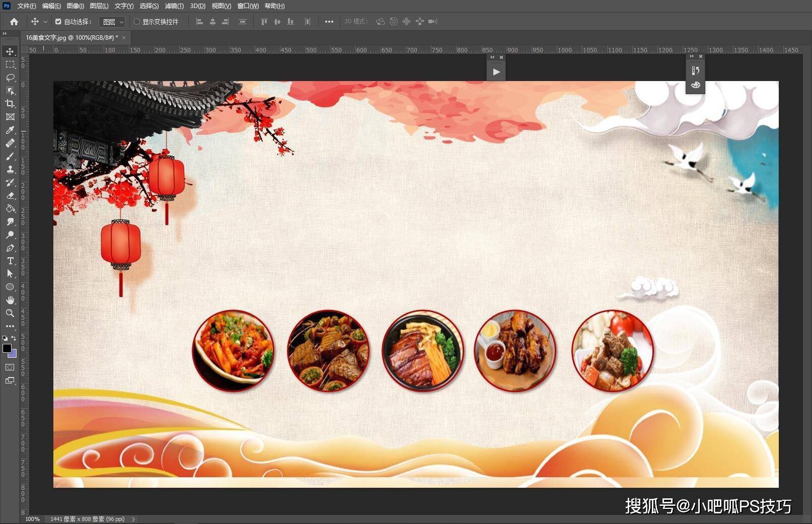Image resolution: width=812 pixels, height=524 pixels.
Task: Swap foreground and background colors
Action: [x=14, y=338]
